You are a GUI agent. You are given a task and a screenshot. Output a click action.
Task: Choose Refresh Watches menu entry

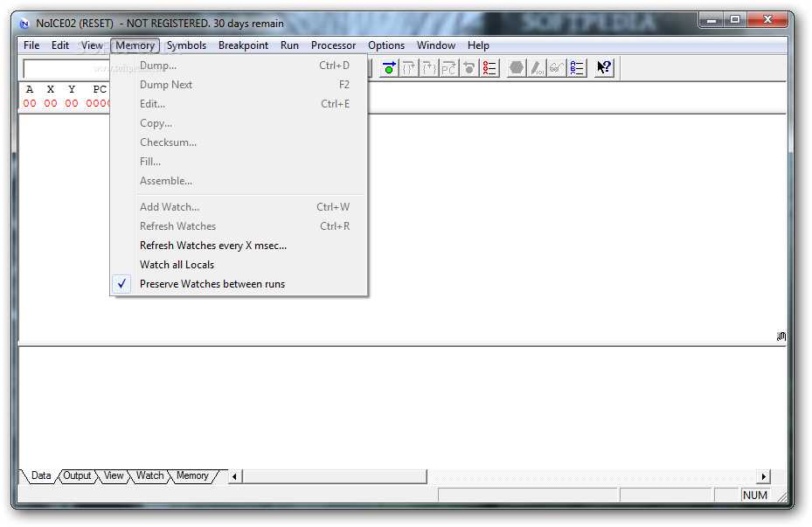click(x=239, y=226)
